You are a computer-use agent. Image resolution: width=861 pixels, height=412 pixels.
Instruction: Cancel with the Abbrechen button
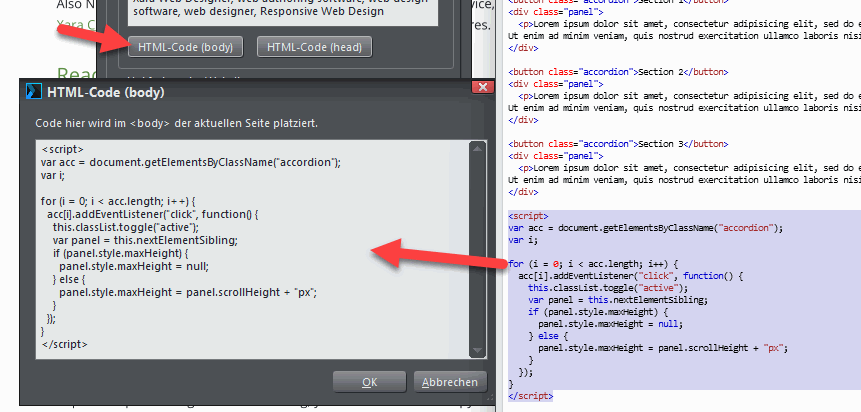click(x=450, y=382)
